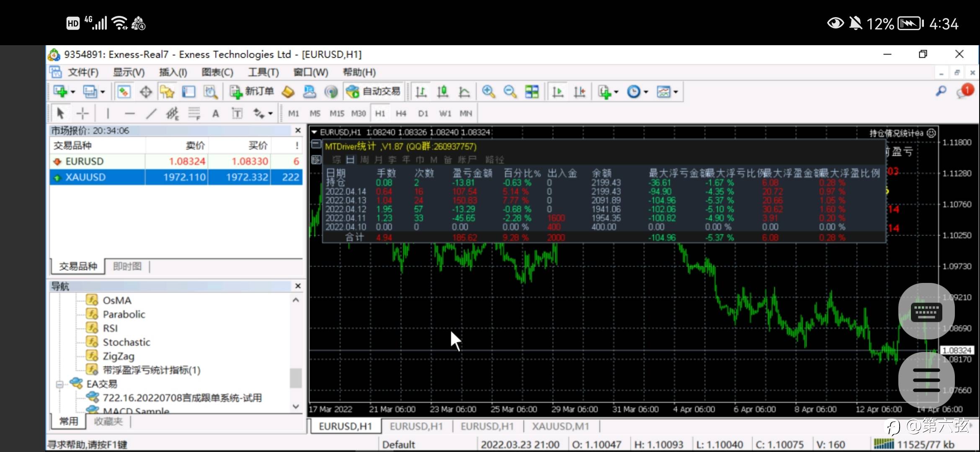Open the Templates dropdown arrow
The image size is (980, 452).
tap(676, 92)
